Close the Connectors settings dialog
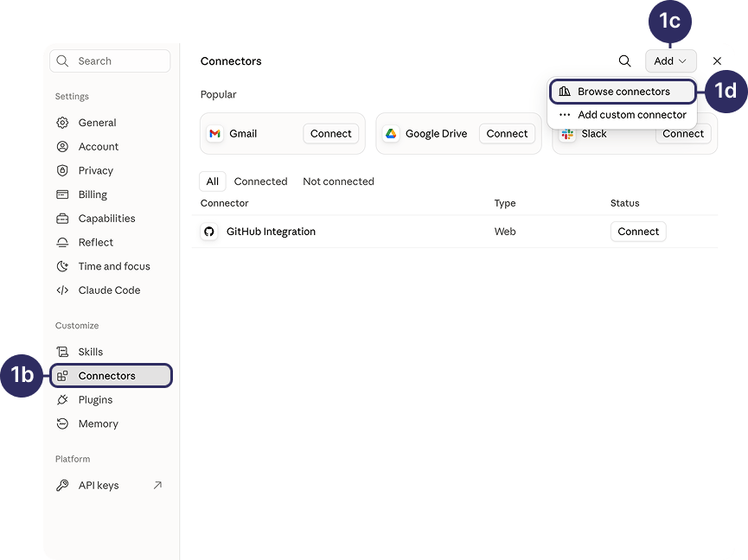The width and height of the screenshot is (748, 560). click(717, 61)
